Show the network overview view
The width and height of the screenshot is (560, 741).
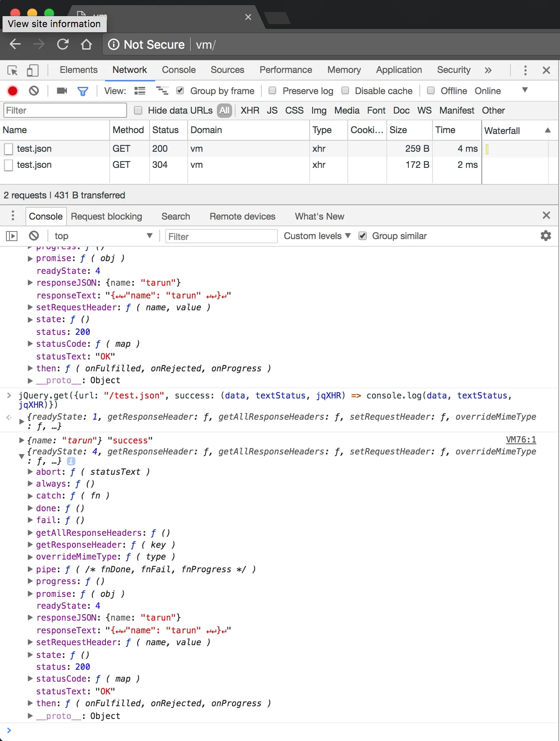click(162, 91)
